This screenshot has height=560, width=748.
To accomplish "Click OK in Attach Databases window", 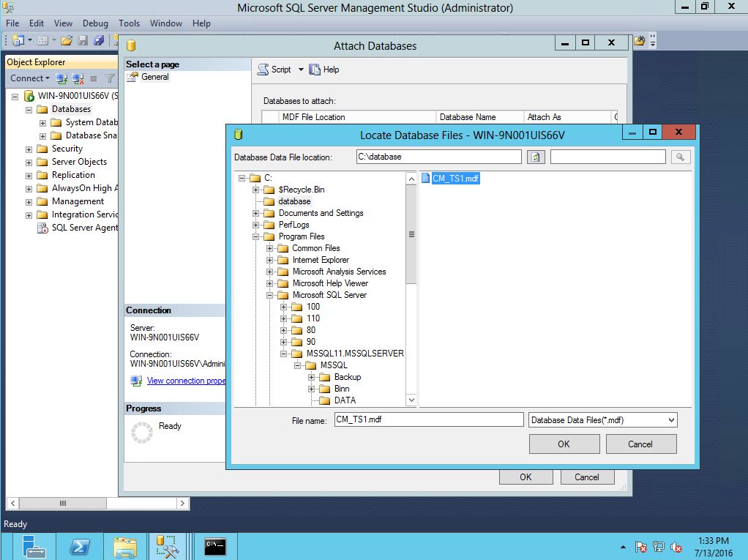I will point(526,477).
